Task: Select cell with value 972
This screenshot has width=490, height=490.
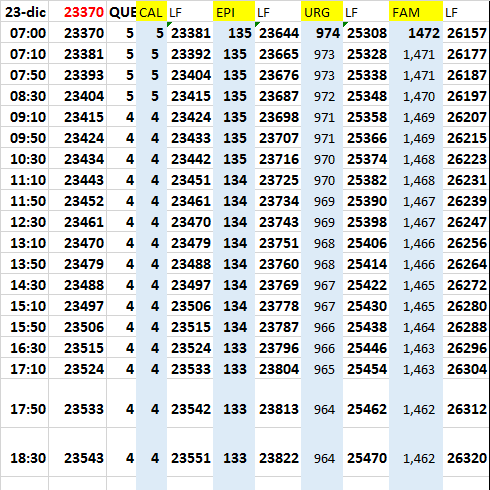Action: (322, 96)
